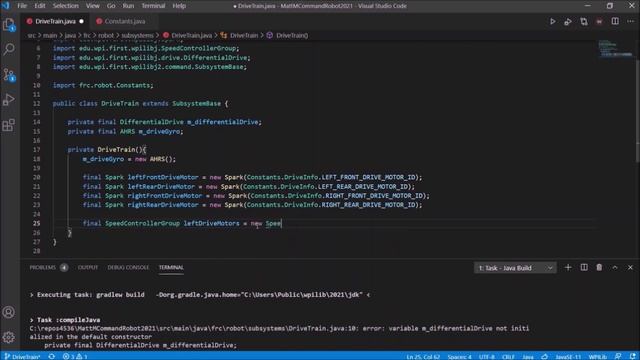Click 'subsystems' in the breadcrumb path

(x=137, y=36)
